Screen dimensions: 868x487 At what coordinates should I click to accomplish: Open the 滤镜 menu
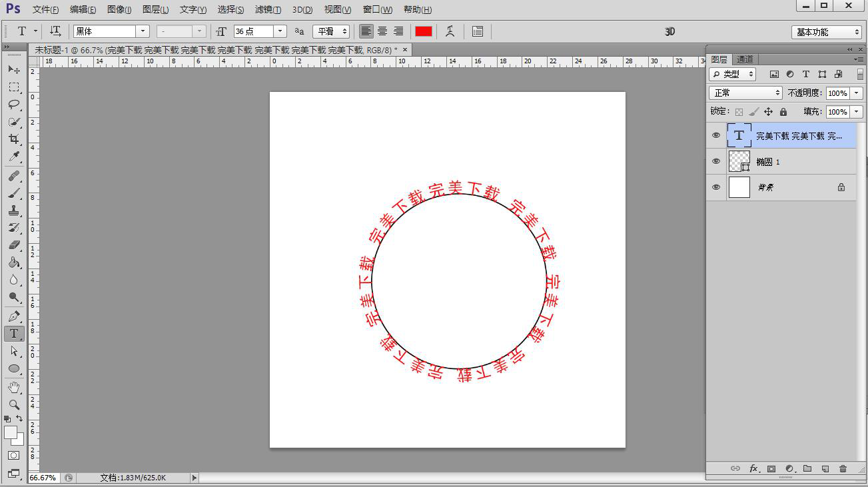[268, 10]
